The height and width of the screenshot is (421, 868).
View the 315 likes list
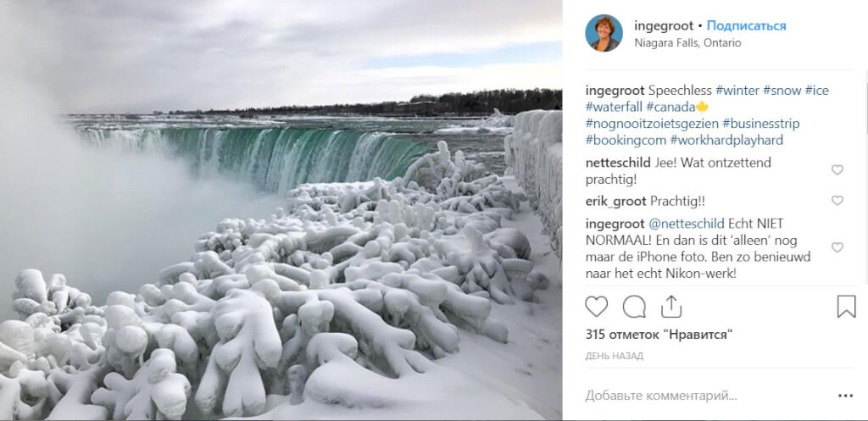pyautogui.click(x=659, y=334)
